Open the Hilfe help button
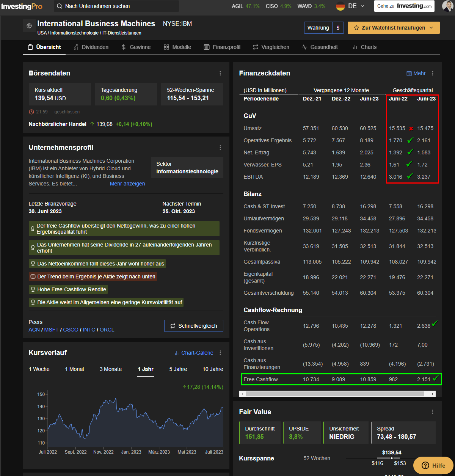Image resolution: width=455 pixels, height=476 pixels. pyautogui.click(x=433, y=465)
